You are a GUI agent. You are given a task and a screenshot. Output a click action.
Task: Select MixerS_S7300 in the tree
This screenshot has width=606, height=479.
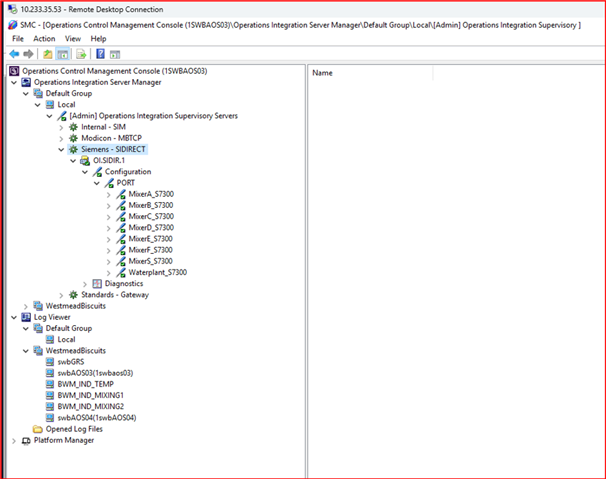pos(150,261)
